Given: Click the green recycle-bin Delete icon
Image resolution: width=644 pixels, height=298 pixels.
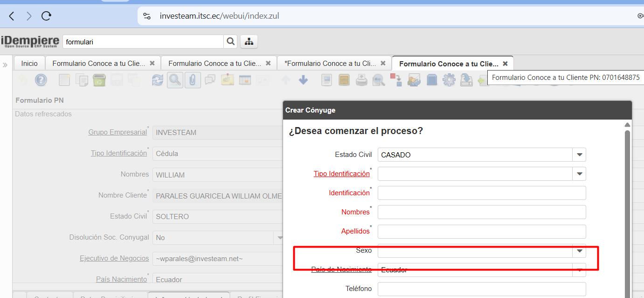Looking at the screenshot, I should [99, 80].
